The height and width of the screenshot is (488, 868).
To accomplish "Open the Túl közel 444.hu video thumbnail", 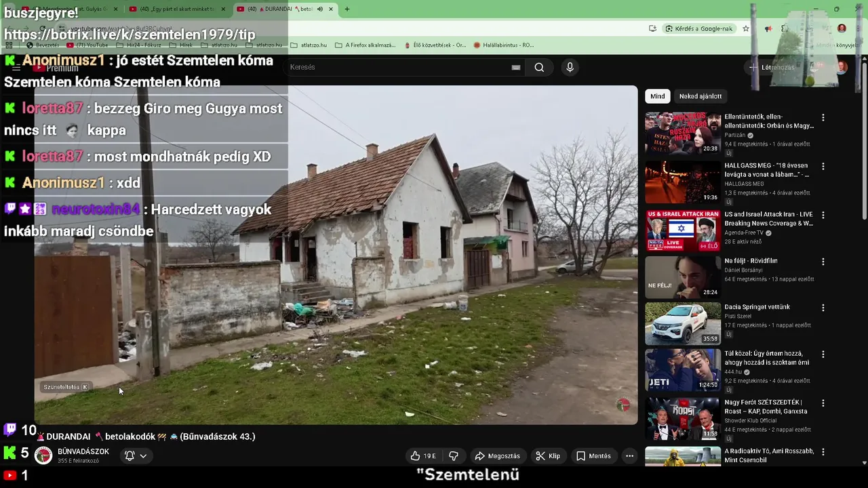I will [683, 370].
